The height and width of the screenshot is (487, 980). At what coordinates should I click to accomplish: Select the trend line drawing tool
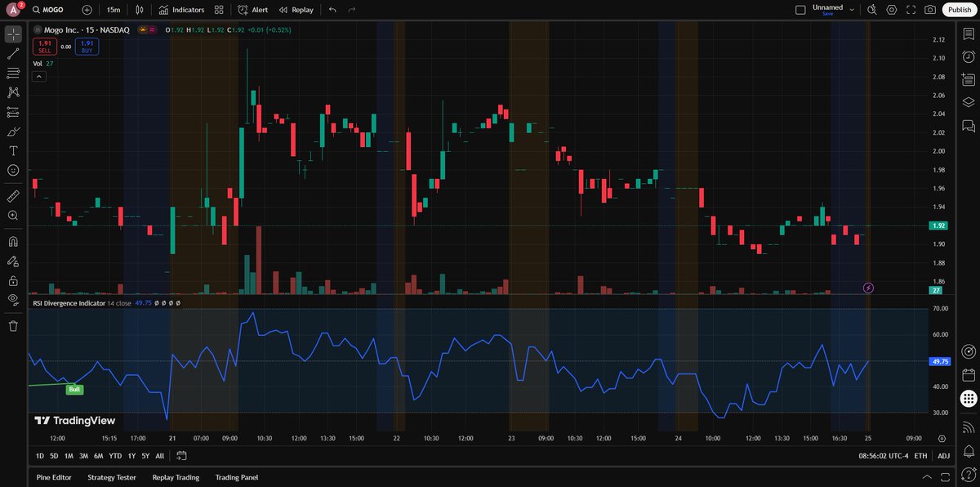coord(13,54)
